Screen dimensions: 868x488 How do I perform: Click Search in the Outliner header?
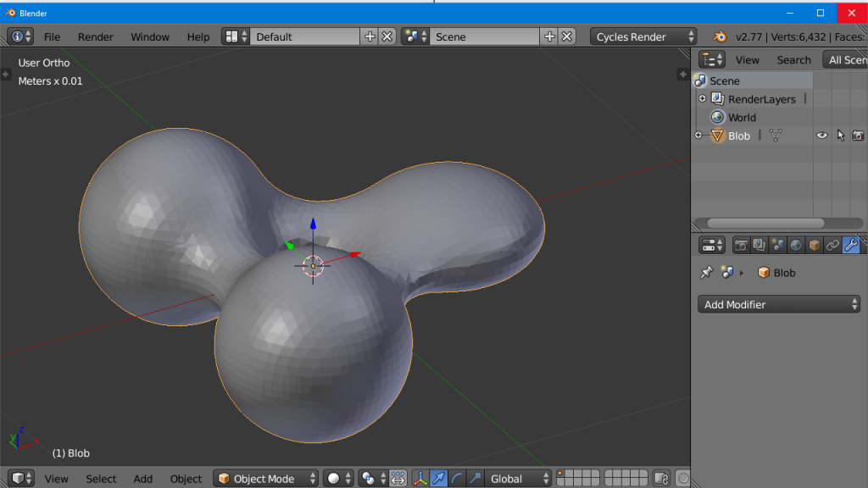coord(793,59)
